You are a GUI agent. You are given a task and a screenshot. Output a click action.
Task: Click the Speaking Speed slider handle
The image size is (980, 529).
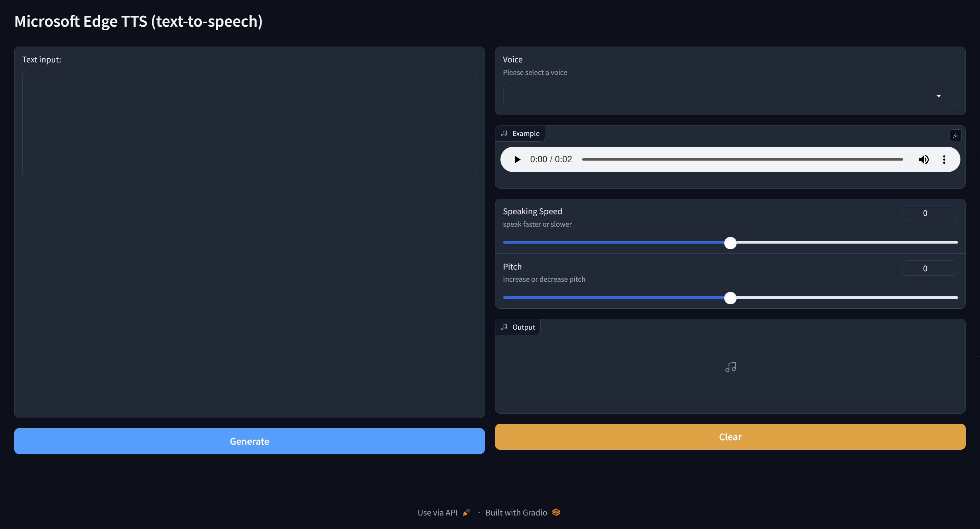click(x=730, y=243)
